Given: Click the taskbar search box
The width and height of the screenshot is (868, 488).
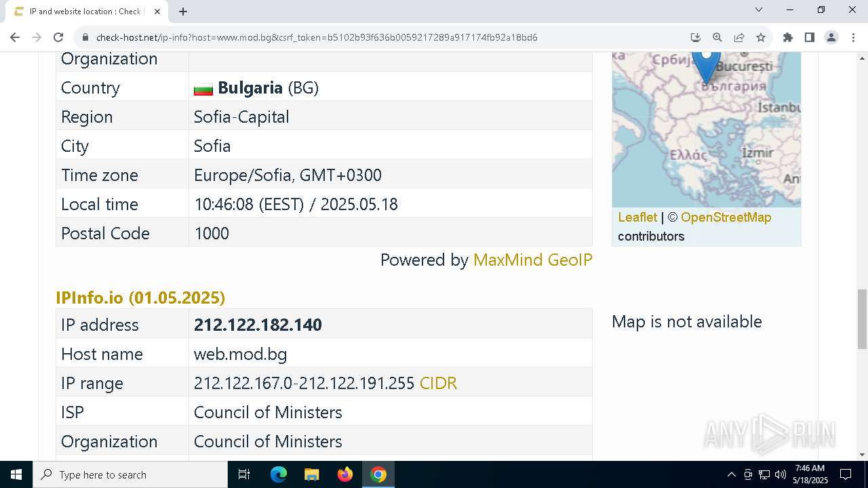Looking at the screenshot, I should click(130, 474).
